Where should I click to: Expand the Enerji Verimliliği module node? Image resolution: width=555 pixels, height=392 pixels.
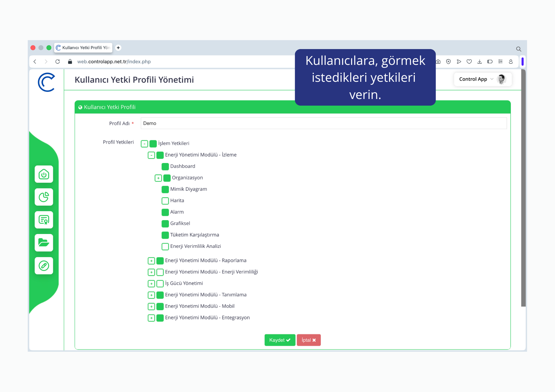(151, 272)
